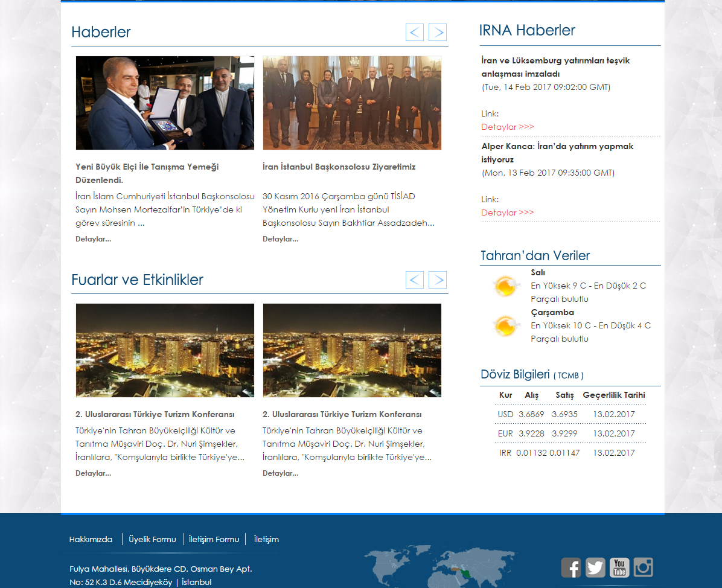Open Detaylar link for Alper Kanca news
The image size is (722, 588).
508,213
